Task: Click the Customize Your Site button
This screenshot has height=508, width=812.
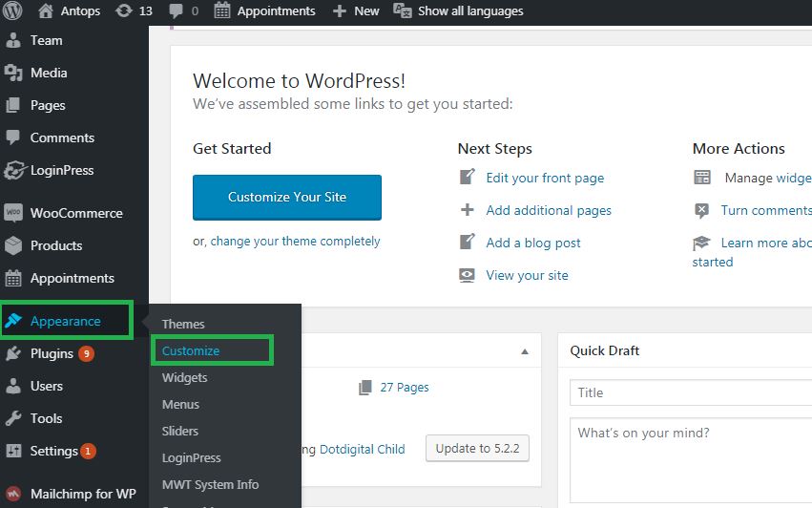Action: click(x=287, y=198)
